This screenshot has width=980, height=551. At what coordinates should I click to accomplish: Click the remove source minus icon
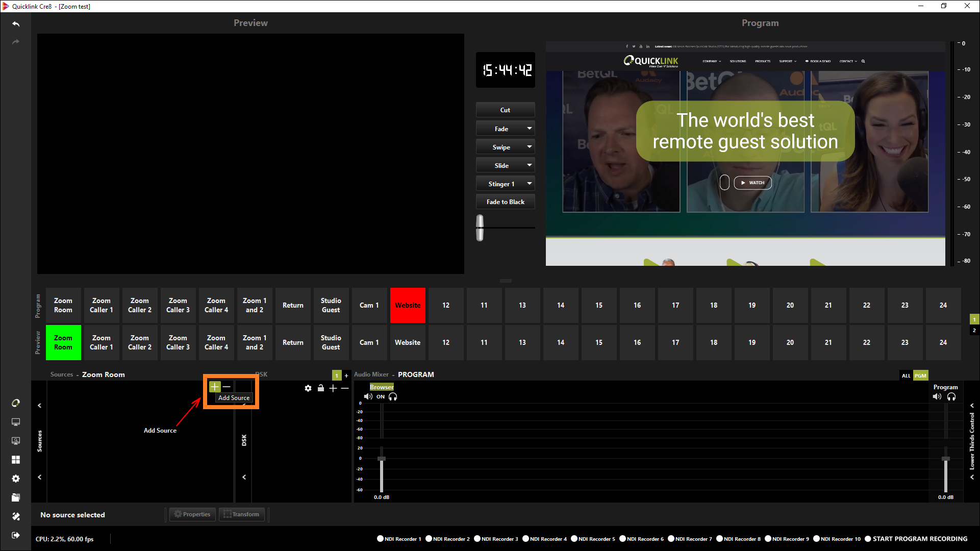pyautogui.click(x=227, y=387)
